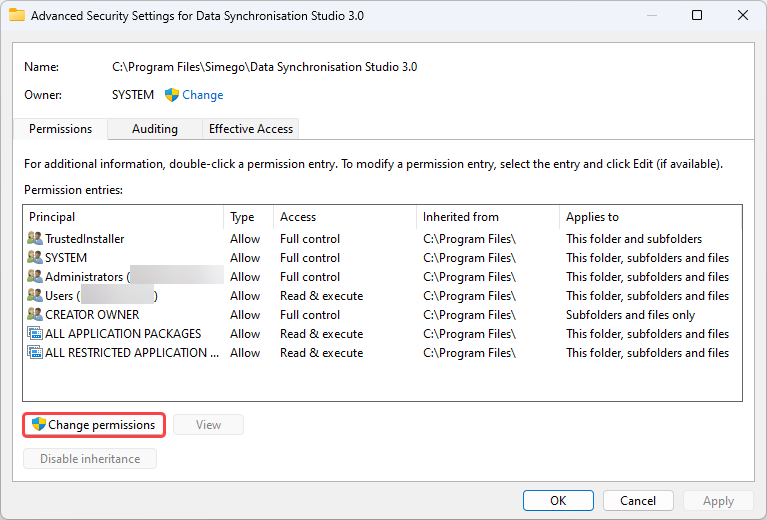Select the CREATOR OWNER permission entry
This screenshot has height=520, width=767.
pos(382,315)
